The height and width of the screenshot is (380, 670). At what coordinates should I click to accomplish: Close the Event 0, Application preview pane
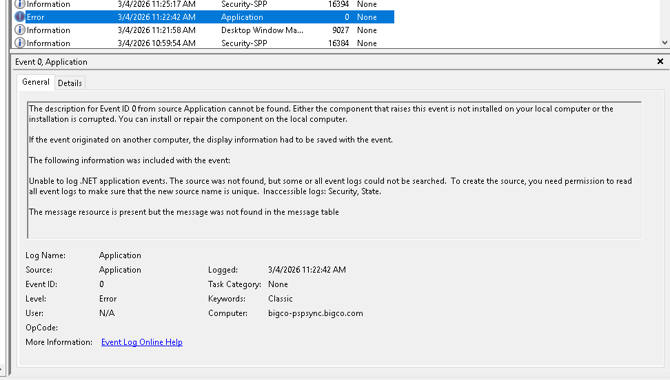(x=660, y=62)
